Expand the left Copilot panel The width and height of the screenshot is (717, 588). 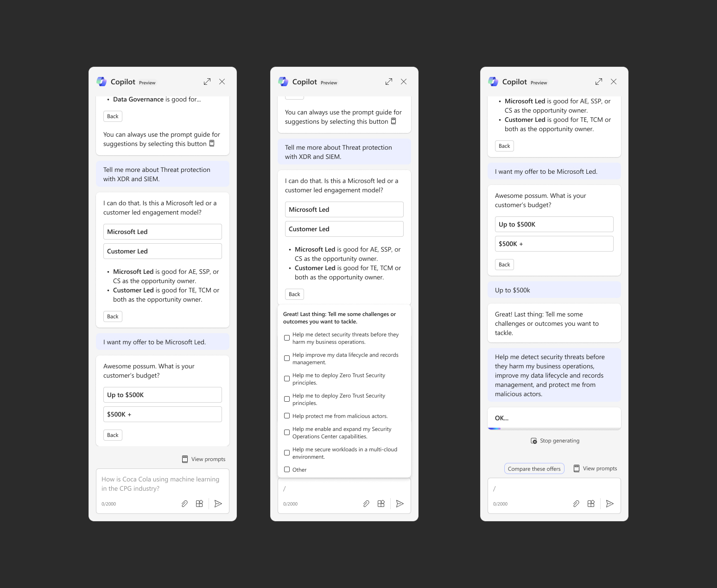pos(207,82)
